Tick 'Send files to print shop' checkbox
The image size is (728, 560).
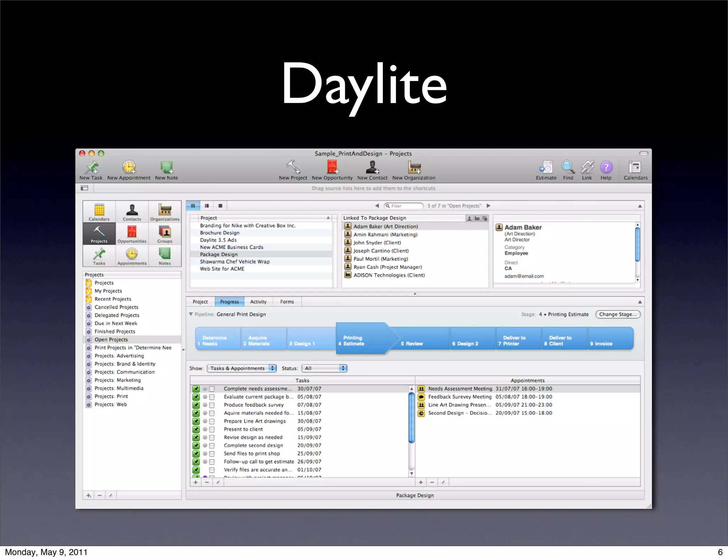212,454
